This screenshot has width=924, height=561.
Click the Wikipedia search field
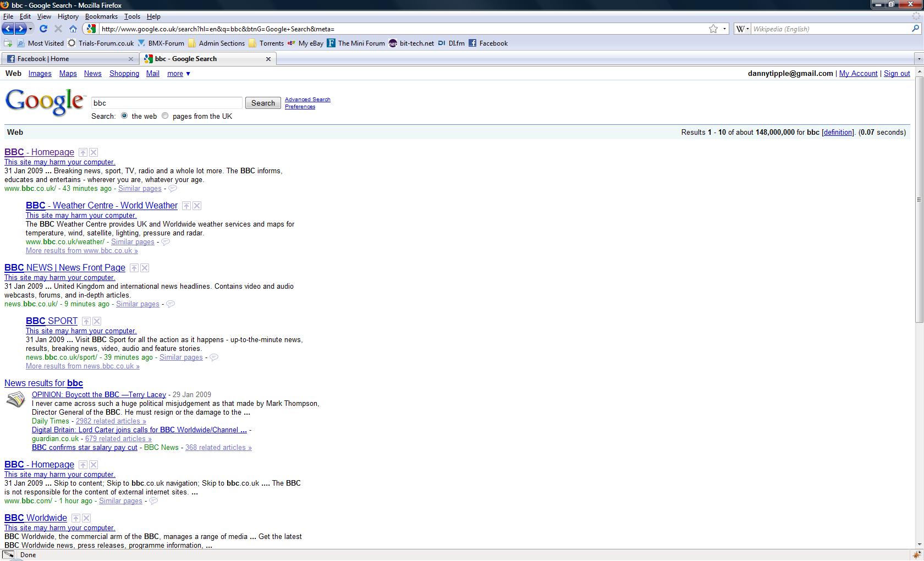(x=831, y=29)
